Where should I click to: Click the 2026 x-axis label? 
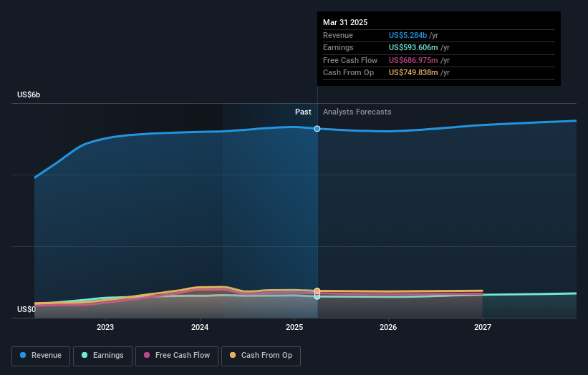pyautogui.click(x=388, y=327)
